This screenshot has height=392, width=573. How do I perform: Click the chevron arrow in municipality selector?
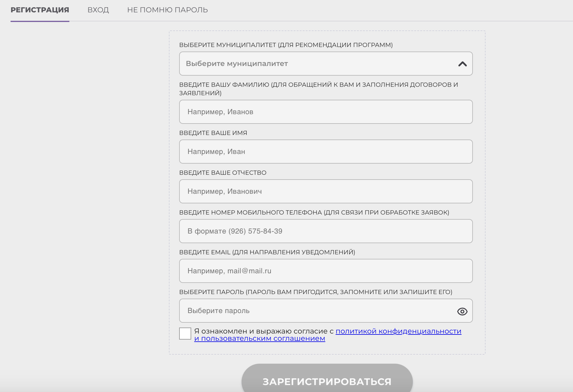click(x=462, y=64)
